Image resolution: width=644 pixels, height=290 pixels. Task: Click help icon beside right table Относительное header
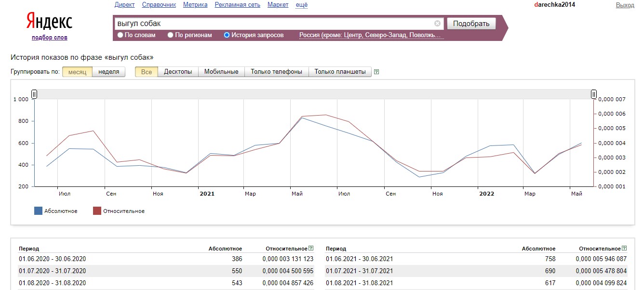coord(625,249)
